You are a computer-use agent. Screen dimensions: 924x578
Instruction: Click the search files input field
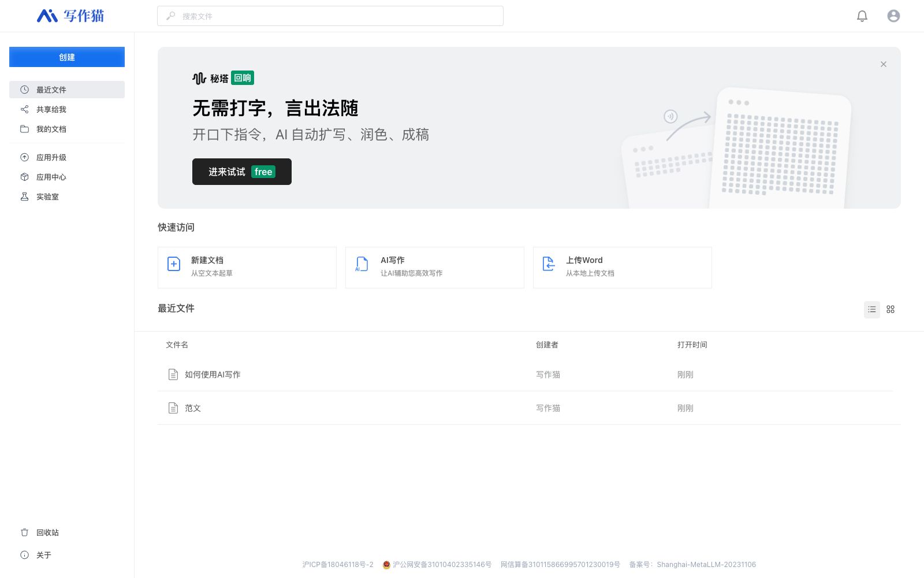330,16
